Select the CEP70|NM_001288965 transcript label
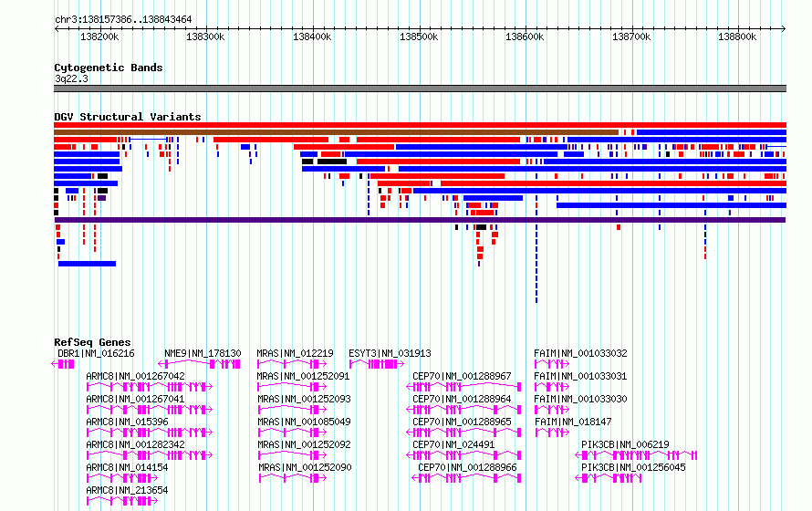Image resolution: width=812 pixels, height=511 pixels. coord(462,422)
